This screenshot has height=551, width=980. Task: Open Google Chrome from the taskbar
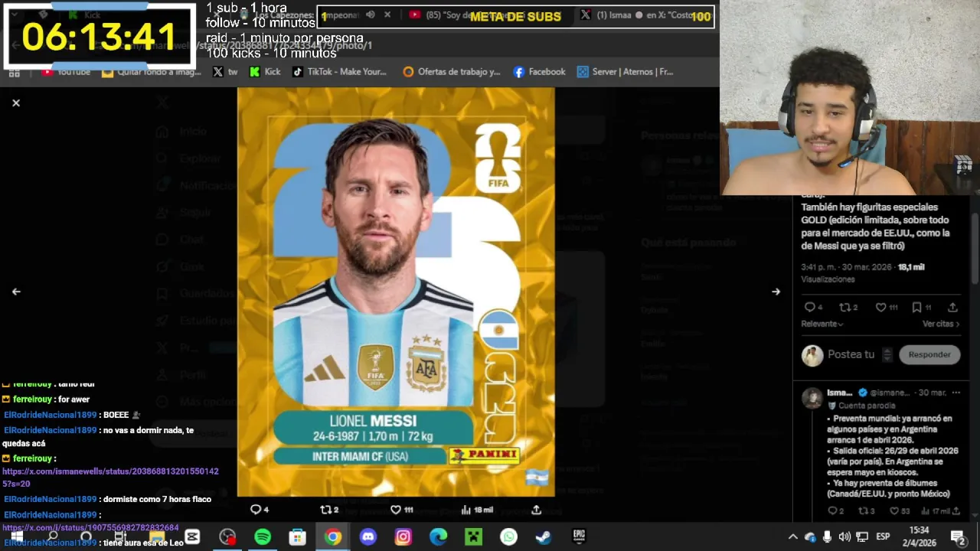click(332, 537)
